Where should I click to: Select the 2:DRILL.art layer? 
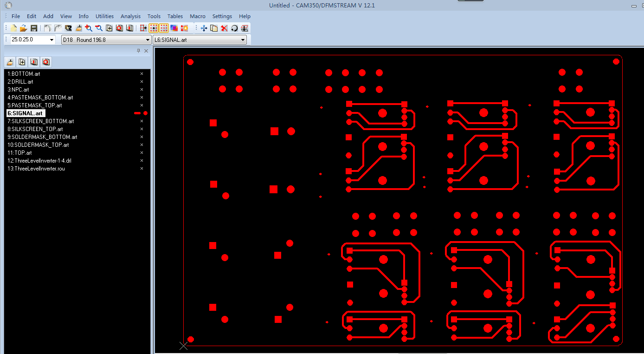pos(20,82)
